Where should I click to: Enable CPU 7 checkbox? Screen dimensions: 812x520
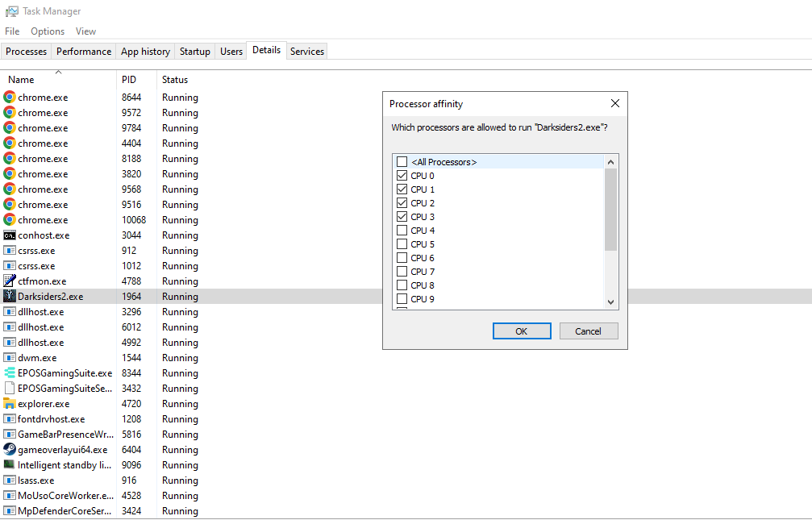pos(402,272)
